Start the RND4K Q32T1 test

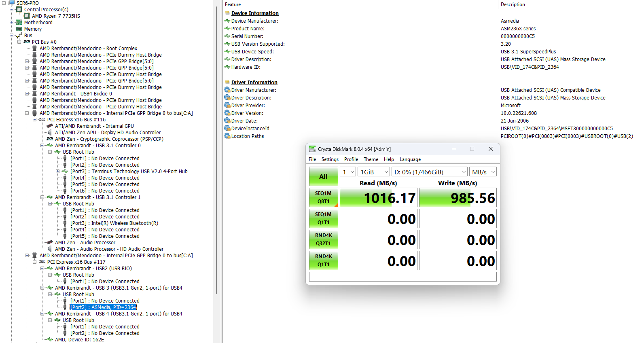pos(324,239)
